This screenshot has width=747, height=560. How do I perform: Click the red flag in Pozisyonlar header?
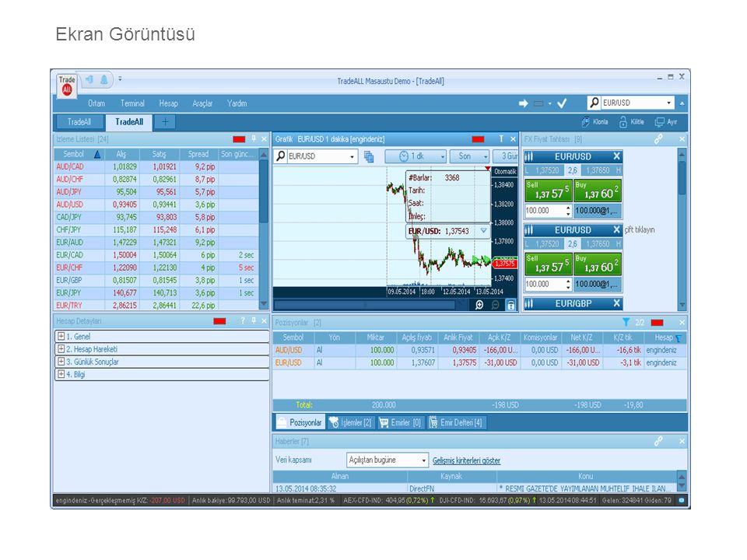click(x=657, y=322)
